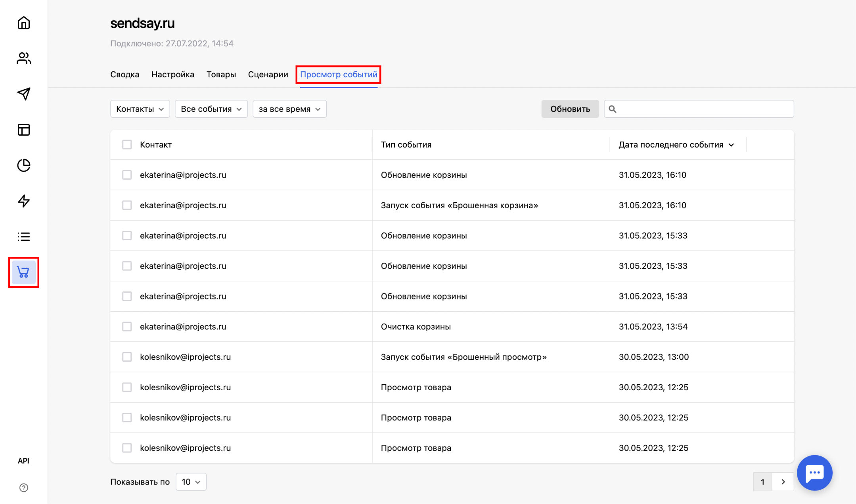Go to the next page arrow
Viewport: 856px width, 504px height.
click(783, 482)
